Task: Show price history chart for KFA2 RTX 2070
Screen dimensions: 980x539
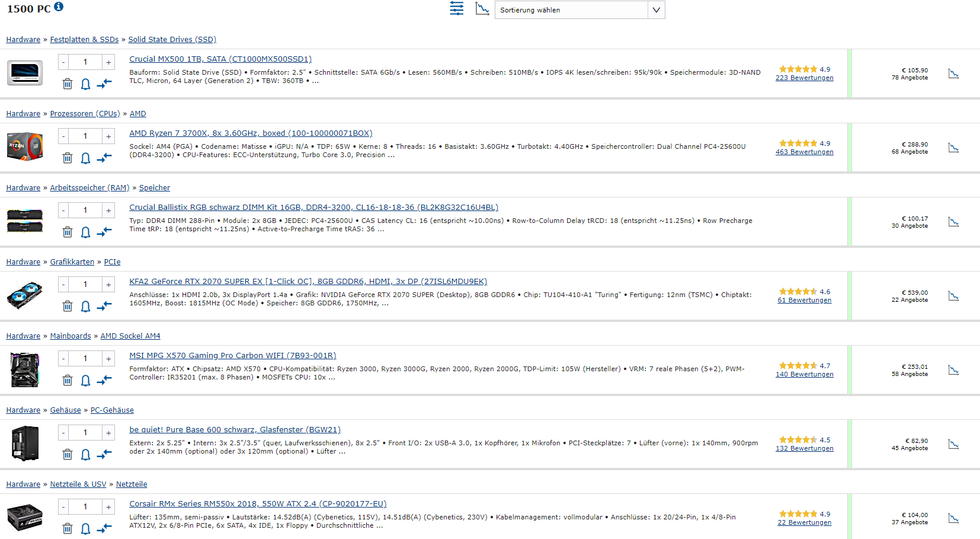Action: (953, 296)
